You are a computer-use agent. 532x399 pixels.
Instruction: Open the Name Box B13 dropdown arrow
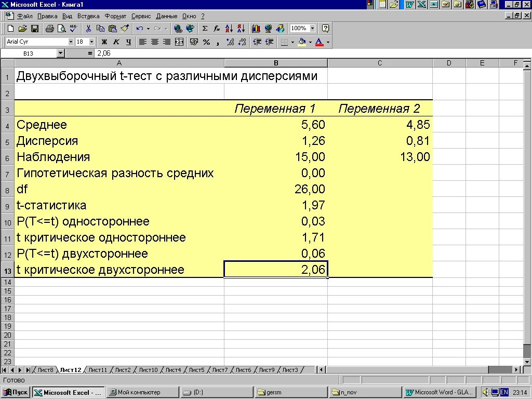click(61, 54)
